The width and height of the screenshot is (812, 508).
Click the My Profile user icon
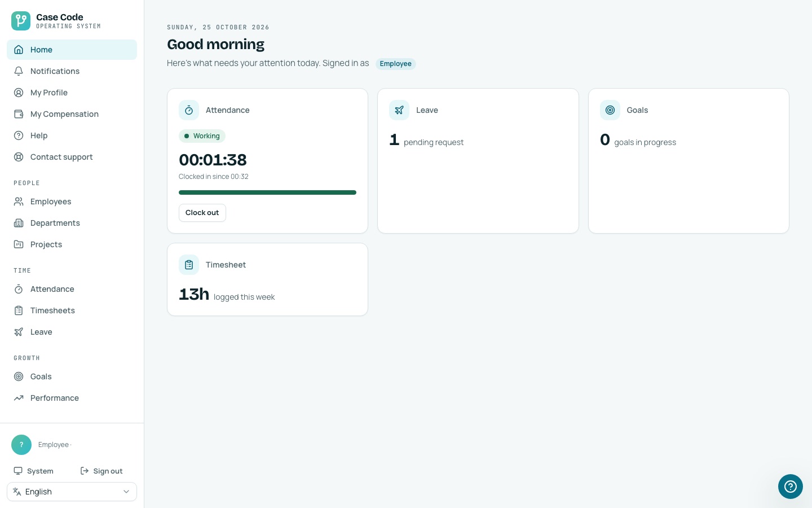pos(19,93)
